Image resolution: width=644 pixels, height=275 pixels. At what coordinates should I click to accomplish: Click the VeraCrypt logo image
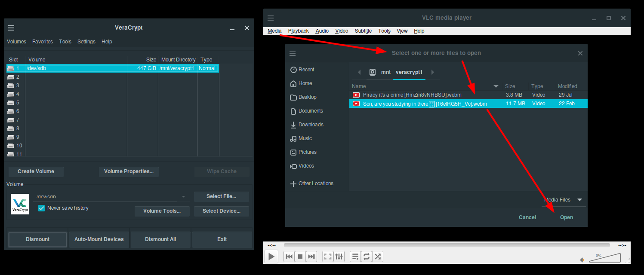pyautogui.click(x=20, y=204)
